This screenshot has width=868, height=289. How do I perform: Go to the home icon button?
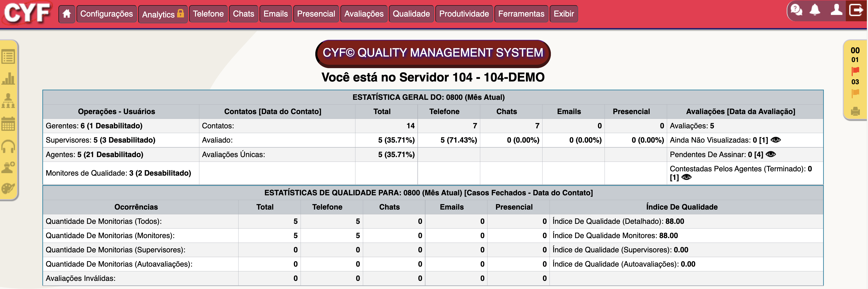67,14
